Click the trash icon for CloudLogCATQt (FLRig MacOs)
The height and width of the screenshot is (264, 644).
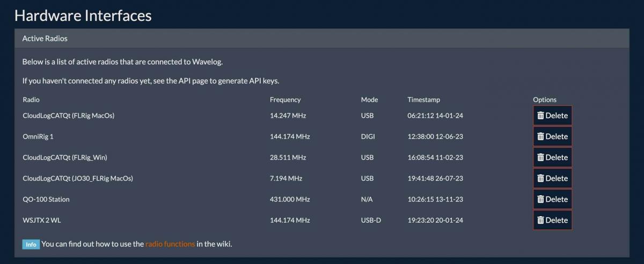541,116
